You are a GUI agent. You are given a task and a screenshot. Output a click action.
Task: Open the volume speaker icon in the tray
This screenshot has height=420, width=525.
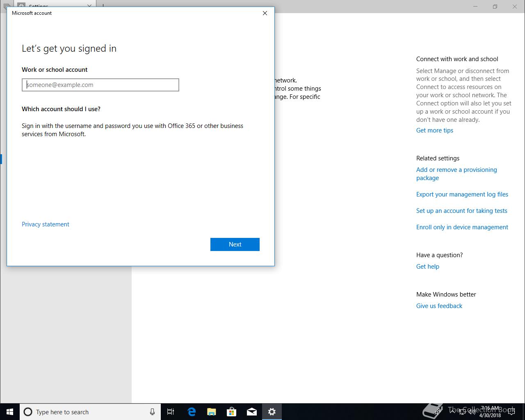[472, 412]
